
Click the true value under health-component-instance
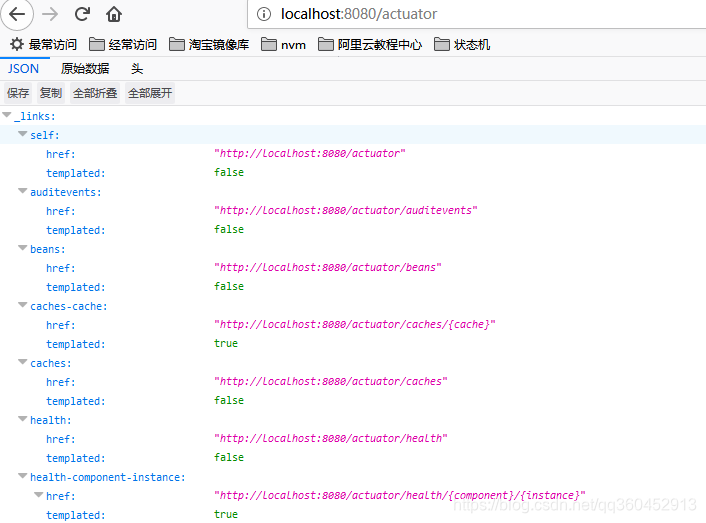point(226,514)
